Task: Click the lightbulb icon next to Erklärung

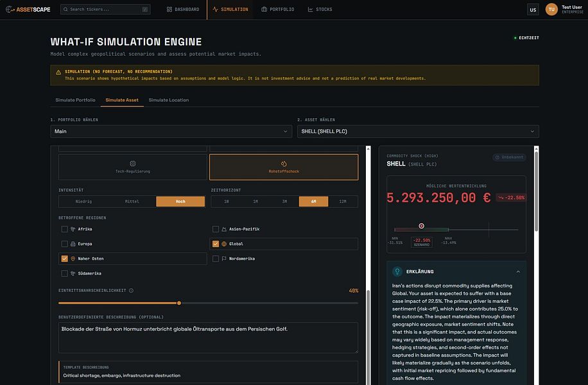Action: pyautogui.click(x=397, y=271)
